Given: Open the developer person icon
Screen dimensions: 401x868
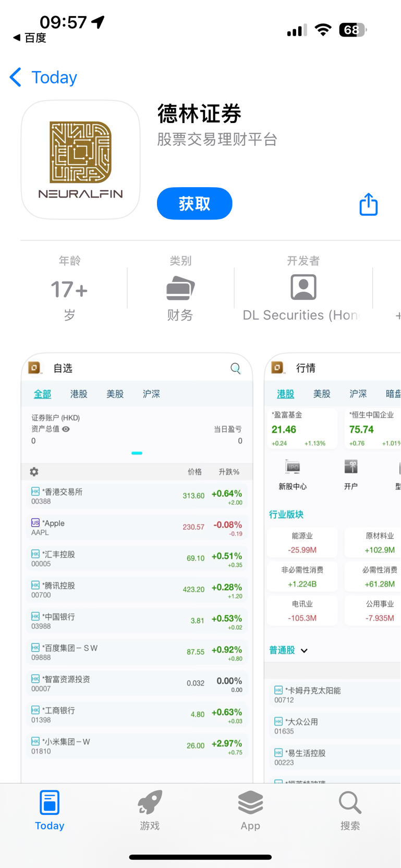Looking at the screenshot, I should (303, 287).
